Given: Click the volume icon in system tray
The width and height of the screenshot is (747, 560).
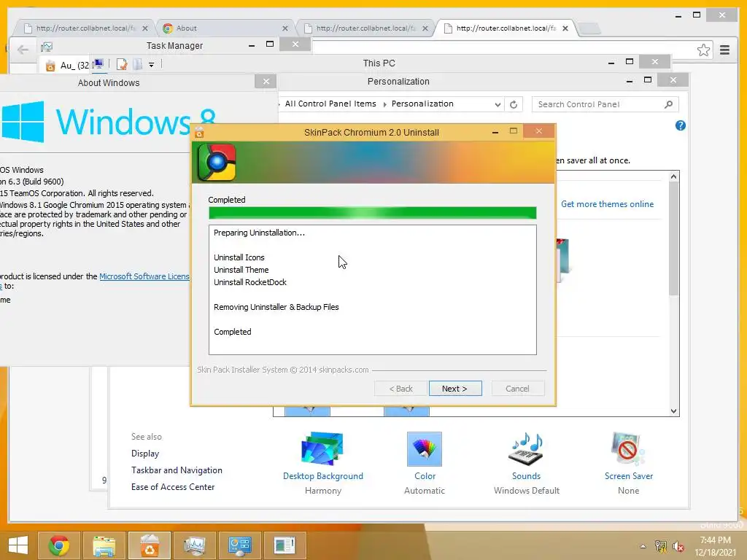Looking at the screenshot, I should click(x=678, y=546).
